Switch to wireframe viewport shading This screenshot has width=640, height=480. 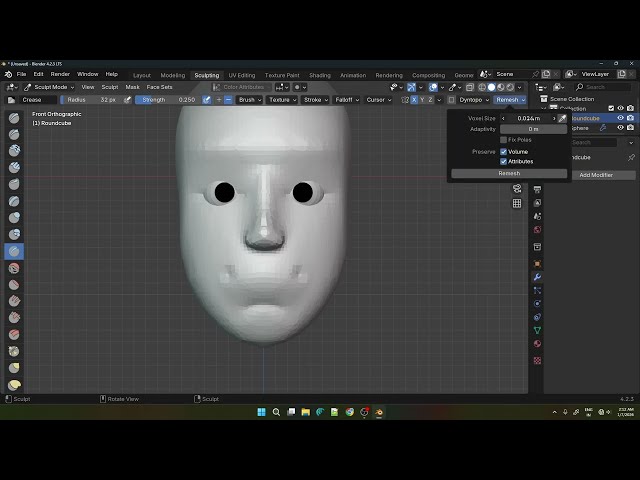point(482,87)
